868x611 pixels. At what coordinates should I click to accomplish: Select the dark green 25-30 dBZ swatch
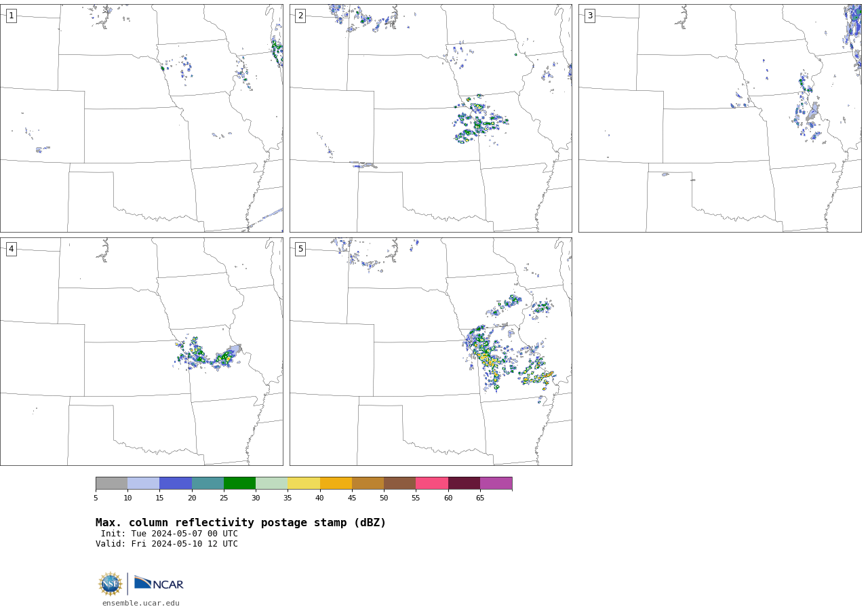point(239,484)
